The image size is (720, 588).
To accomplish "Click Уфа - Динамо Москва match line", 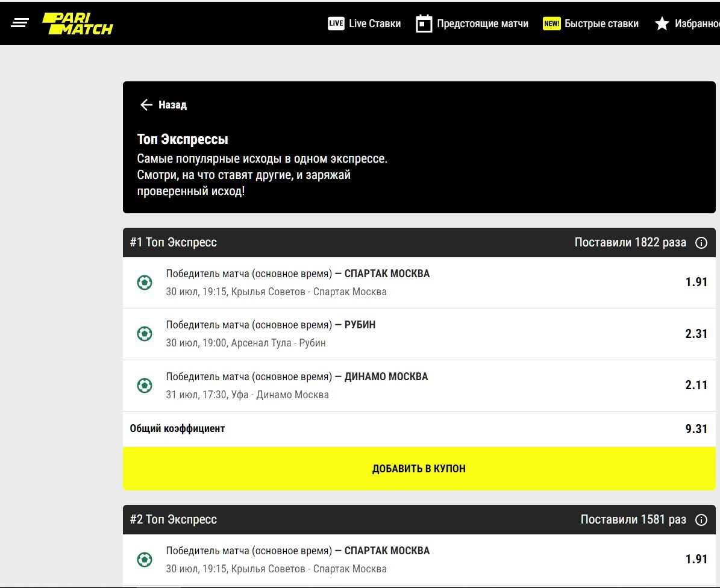I will coord(247,395).
